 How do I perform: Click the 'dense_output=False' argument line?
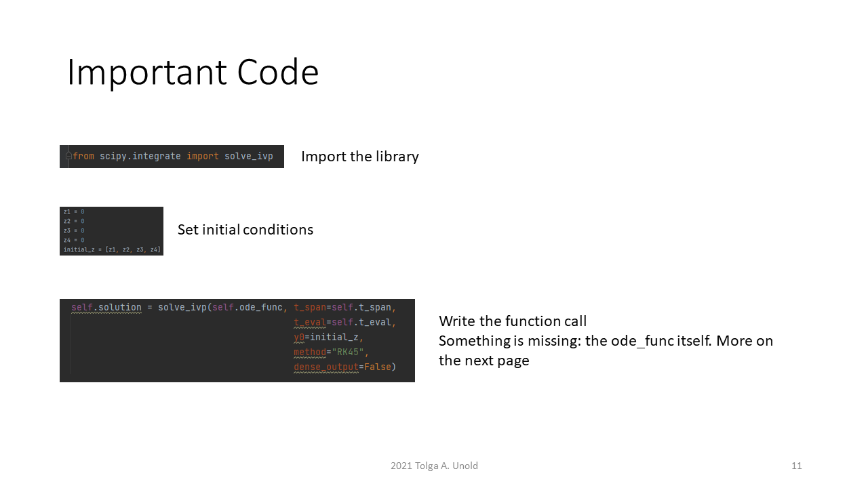[344, 367]
